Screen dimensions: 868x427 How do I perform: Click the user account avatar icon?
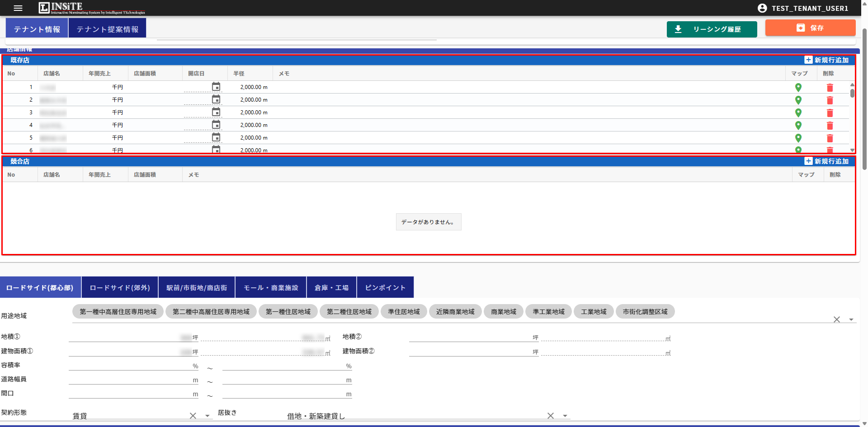pyautogui.click(x=762, y=8)
